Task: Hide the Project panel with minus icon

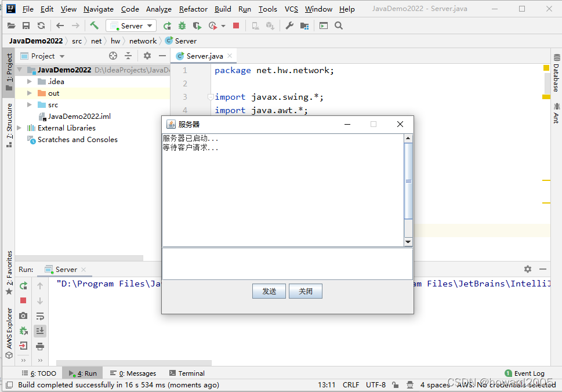Action: (x=162, y=56)
